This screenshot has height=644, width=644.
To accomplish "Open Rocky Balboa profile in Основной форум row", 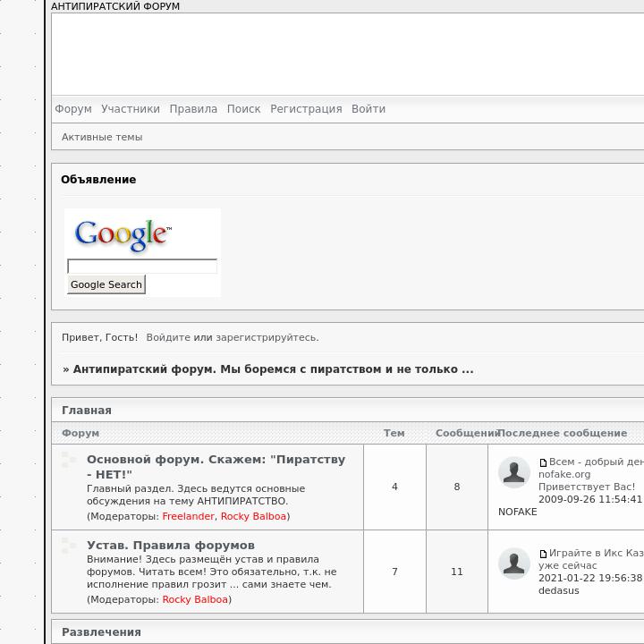I will (x=253, y=516).
